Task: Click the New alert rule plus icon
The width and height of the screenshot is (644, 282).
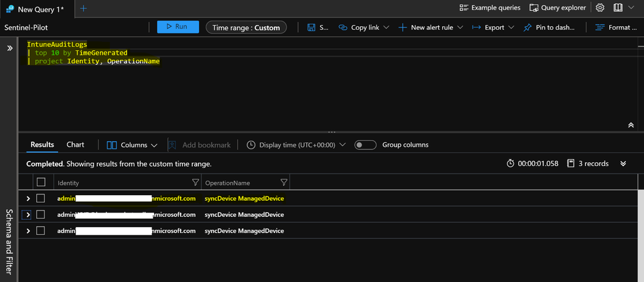Action: (403, 28)
